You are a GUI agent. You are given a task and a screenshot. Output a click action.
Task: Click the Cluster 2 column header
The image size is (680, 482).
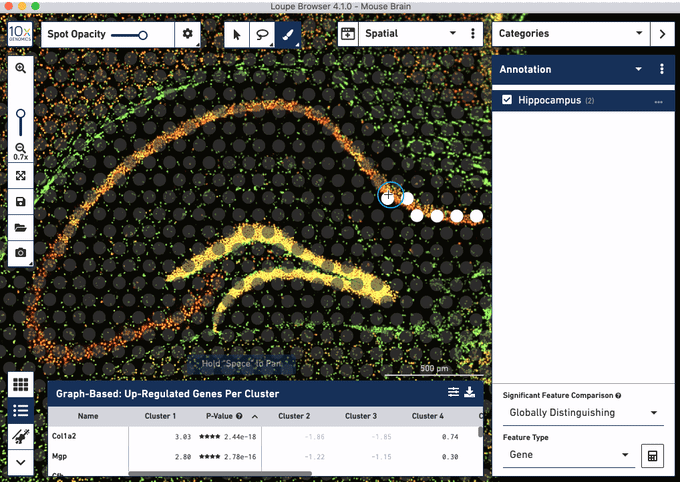[x=294, y=416]
